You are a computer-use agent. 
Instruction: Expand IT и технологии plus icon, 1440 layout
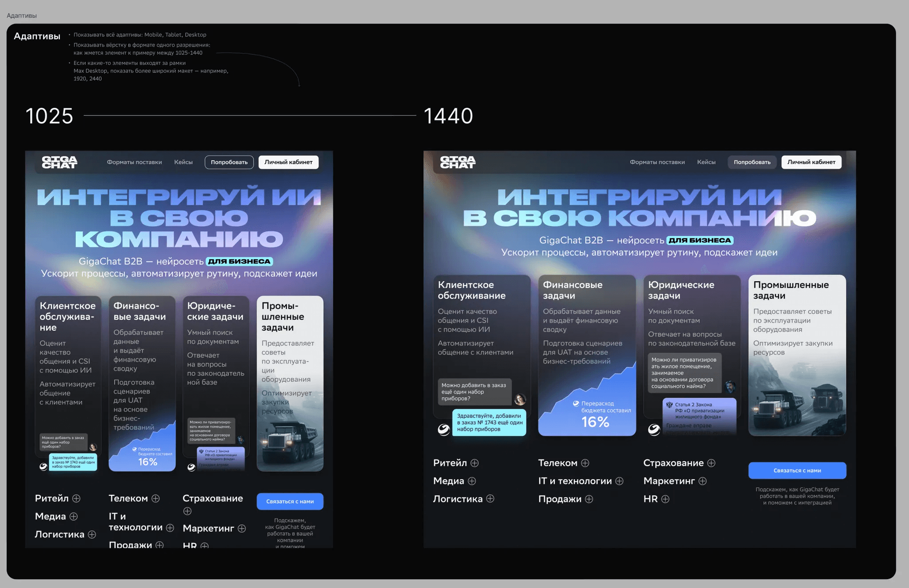(x=620, y=481)
